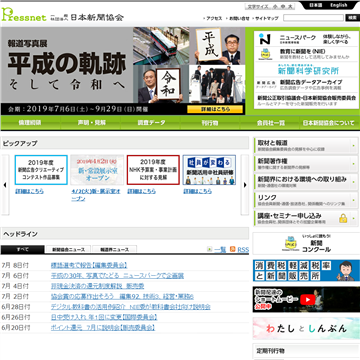Image resolution: width=360 pixels, height=360 pixels.
Task: Open the 消費税軽減税率と新聞販売所 banner
Action: click(306, 271)
